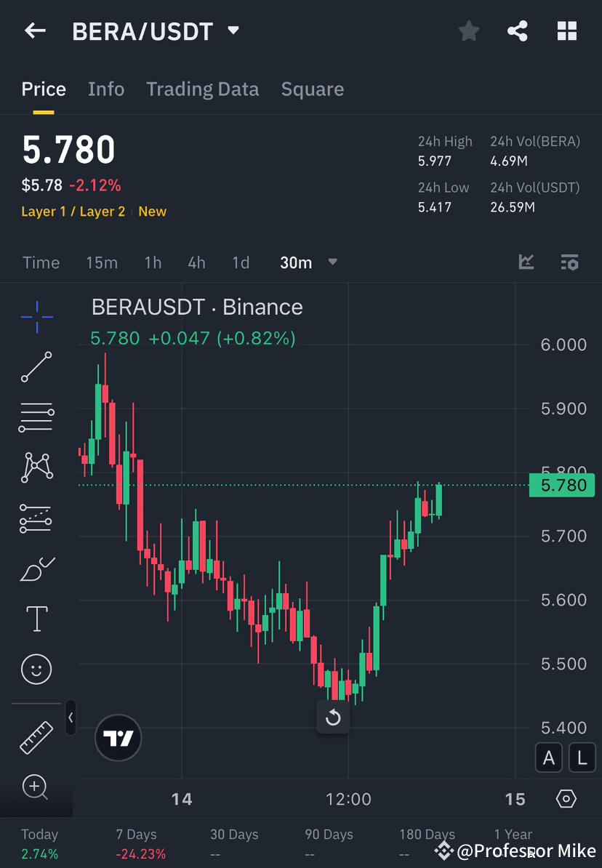The height and width of the screenshot is (868, 602).
Task: Open the emoji stickers tool
Action: coord(36,669)
